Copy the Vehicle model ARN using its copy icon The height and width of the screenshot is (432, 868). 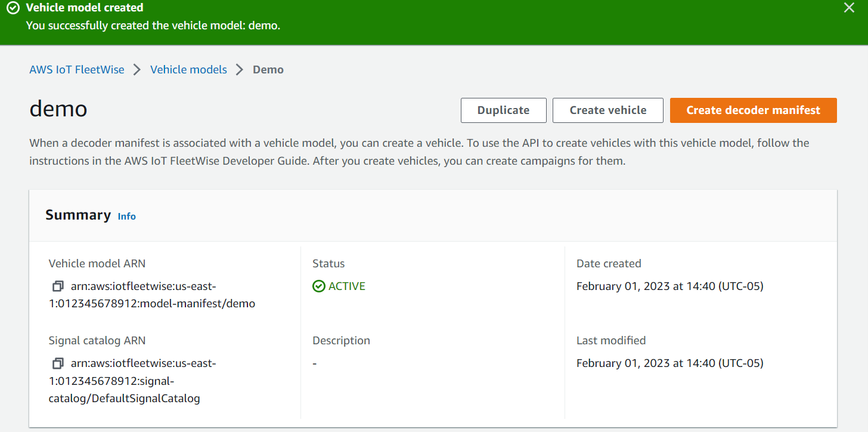[57, 286]
